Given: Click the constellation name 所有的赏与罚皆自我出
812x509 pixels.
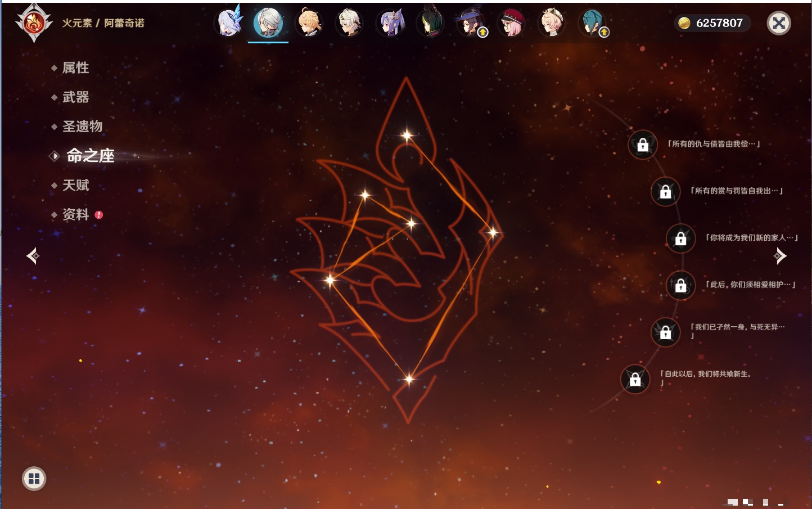Looking at the screenshot, I should (x=737, y=191).
